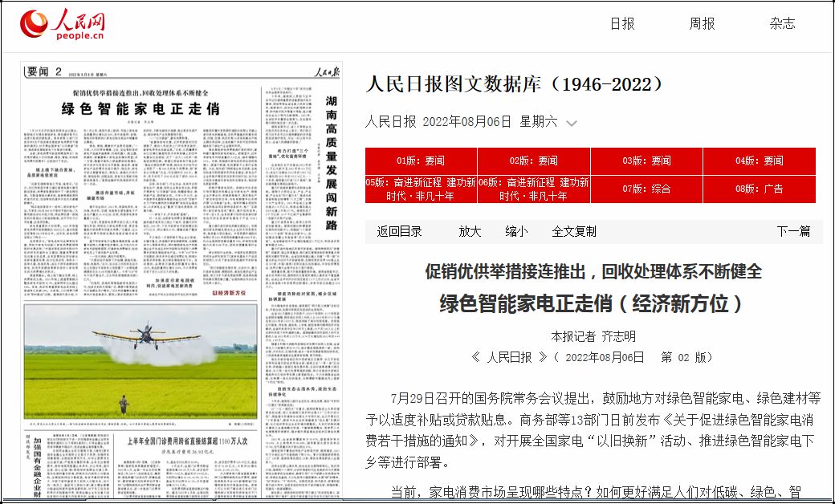The height and width of the screenshot is (504, 835).
Task: Select page 08版：广告
Action: click(x=760, y=189)
